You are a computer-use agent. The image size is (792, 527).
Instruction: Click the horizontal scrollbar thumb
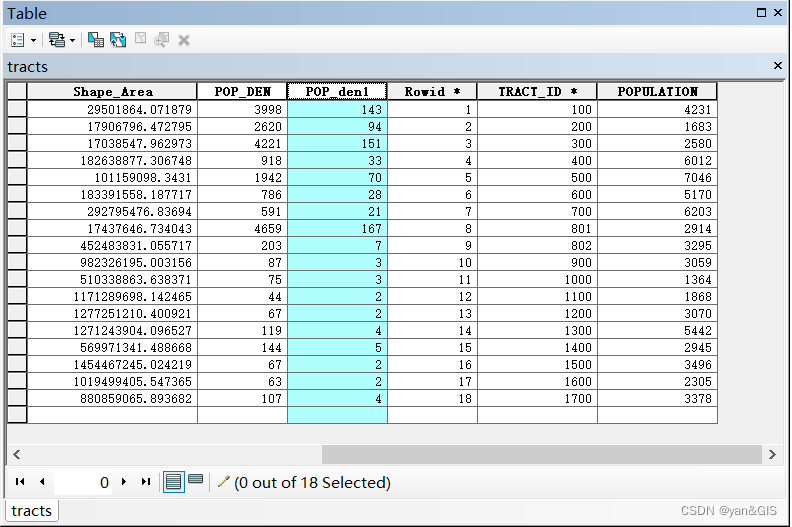[541, 454]
